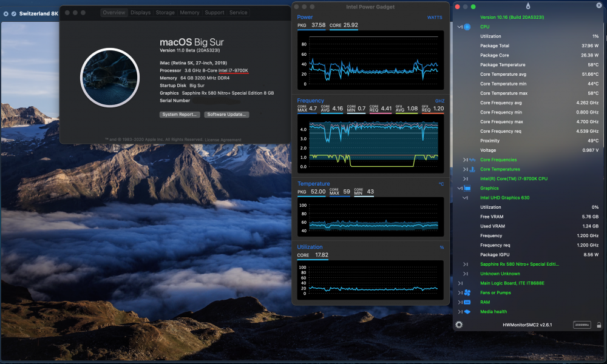Click the Switzerland 8K window title

tap(38, 13)
